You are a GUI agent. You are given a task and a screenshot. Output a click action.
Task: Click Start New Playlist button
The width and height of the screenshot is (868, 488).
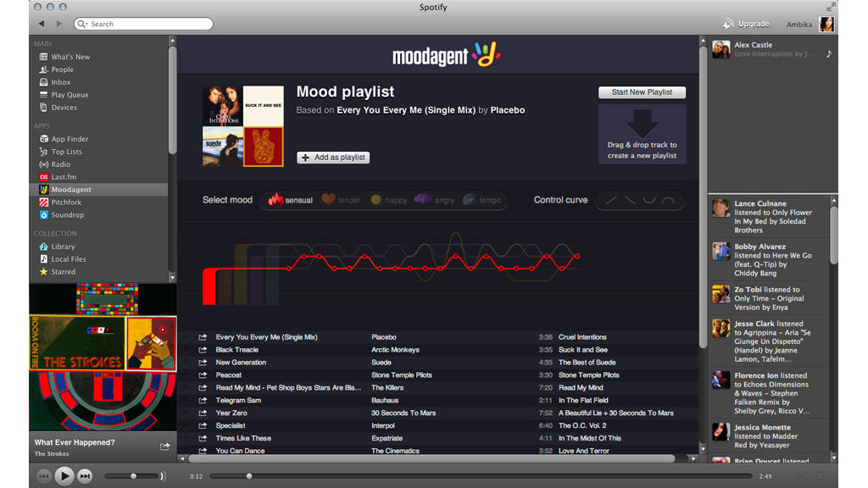pyautogui.click(x=643, y=92)
